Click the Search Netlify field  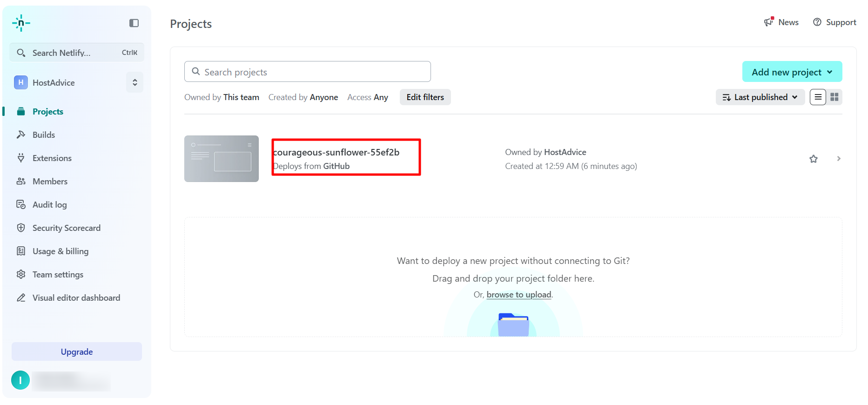[x=77, y=53]
